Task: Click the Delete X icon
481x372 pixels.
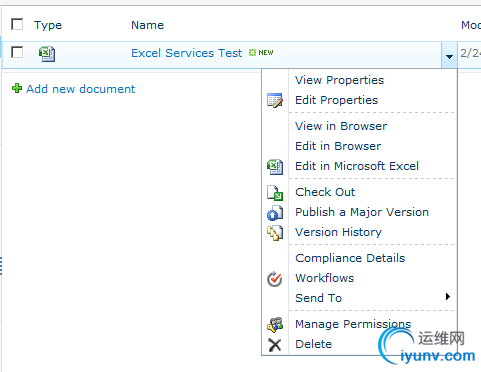Action: coord(275,345)
